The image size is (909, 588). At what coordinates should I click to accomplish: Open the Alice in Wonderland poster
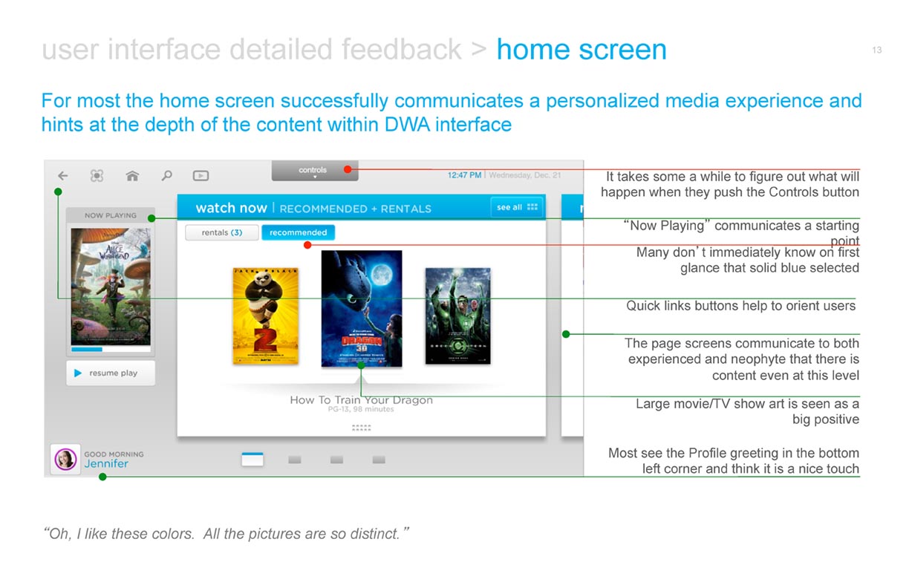[110, 286]
